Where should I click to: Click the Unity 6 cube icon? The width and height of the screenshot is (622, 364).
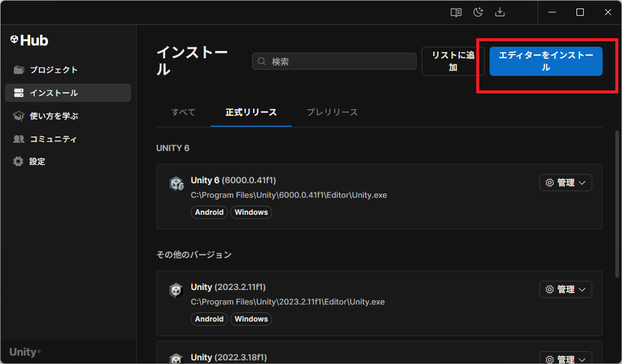pos(177,184)
